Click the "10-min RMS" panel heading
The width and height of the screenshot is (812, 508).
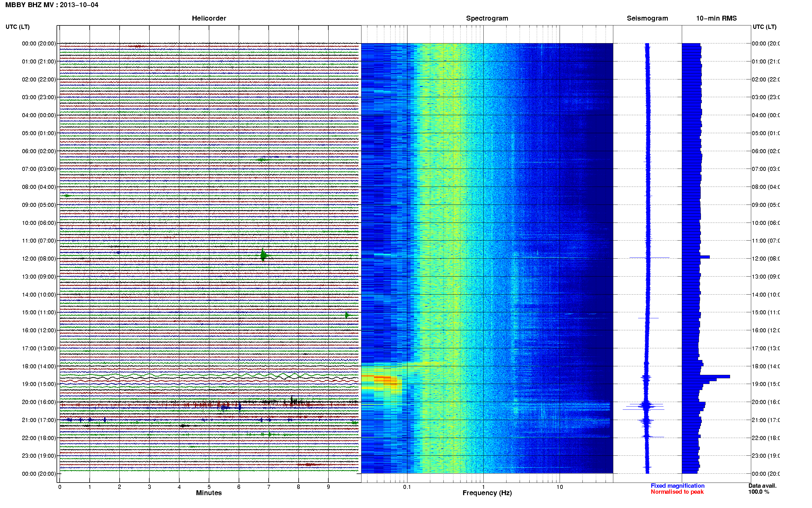(x=716, y=18)
